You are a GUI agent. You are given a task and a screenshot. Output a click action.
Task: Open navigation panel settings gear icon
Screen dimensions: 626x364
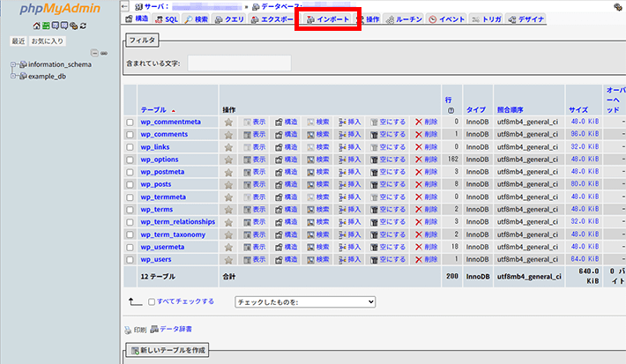point(73,26)
